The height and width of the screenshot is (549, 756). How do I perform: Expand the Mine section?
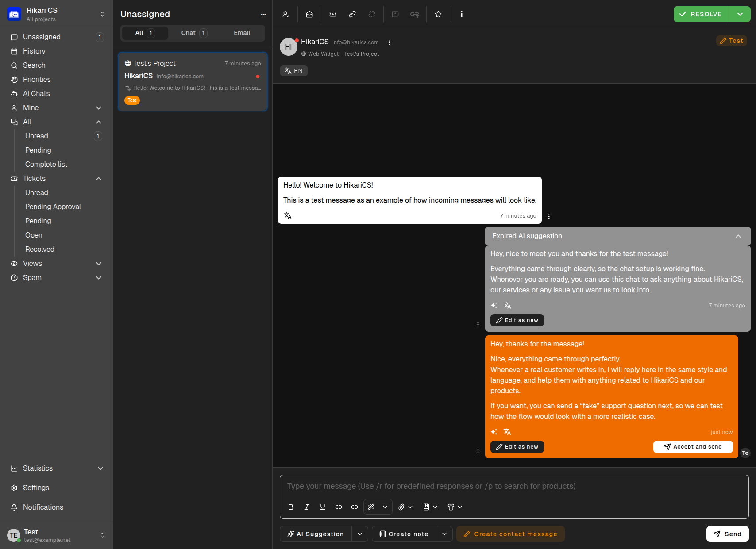coord(57,108)
